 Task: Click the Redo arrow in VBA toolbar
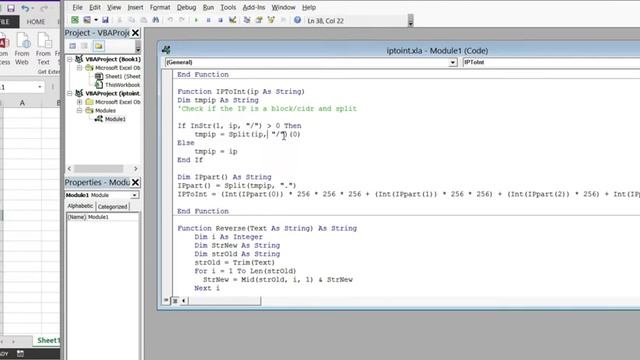click(x=182, y=20)
